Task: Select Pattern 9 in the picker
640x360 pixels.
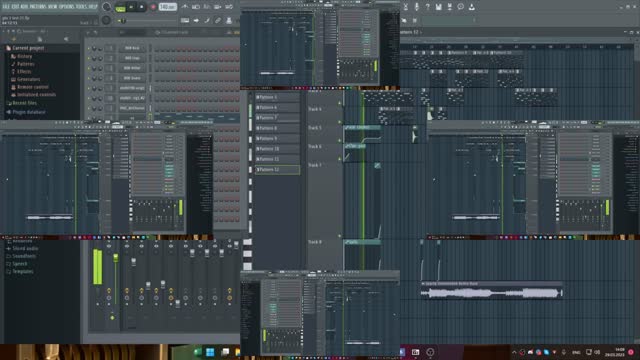Action: [278, 138]
